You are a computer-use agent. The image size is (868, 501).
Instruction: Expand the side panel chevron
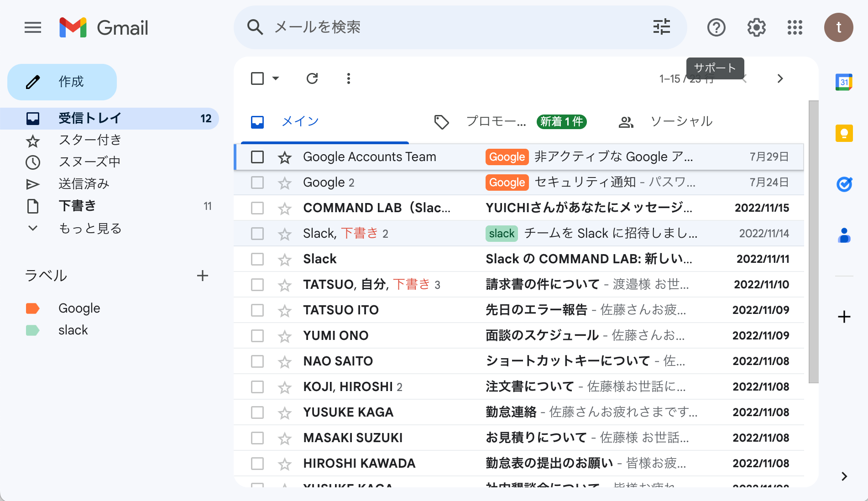(x=844, y=476)
